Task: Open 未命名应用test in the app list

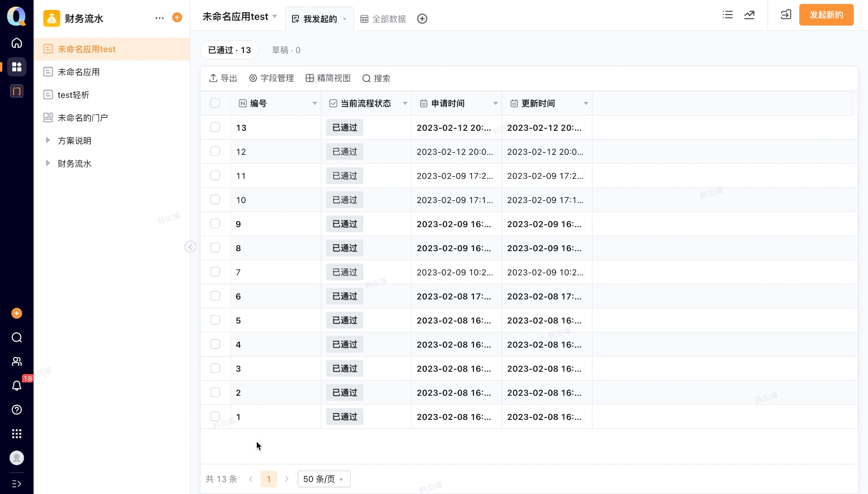Action: 112,49
